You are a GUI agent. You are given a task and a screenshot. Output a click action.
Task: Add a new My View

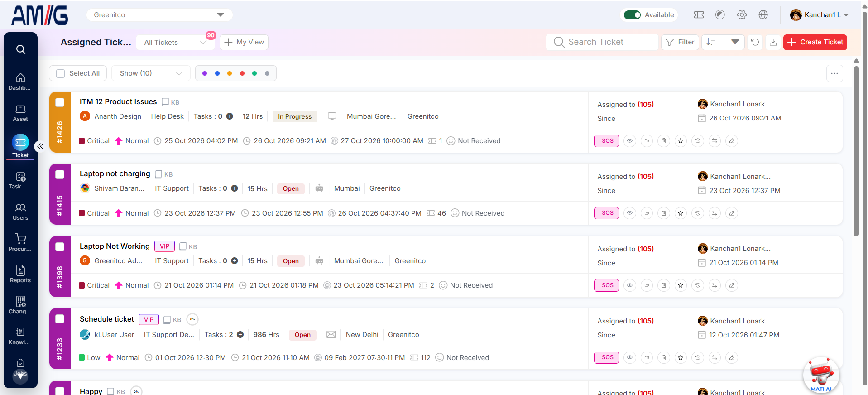pos(244,42)
